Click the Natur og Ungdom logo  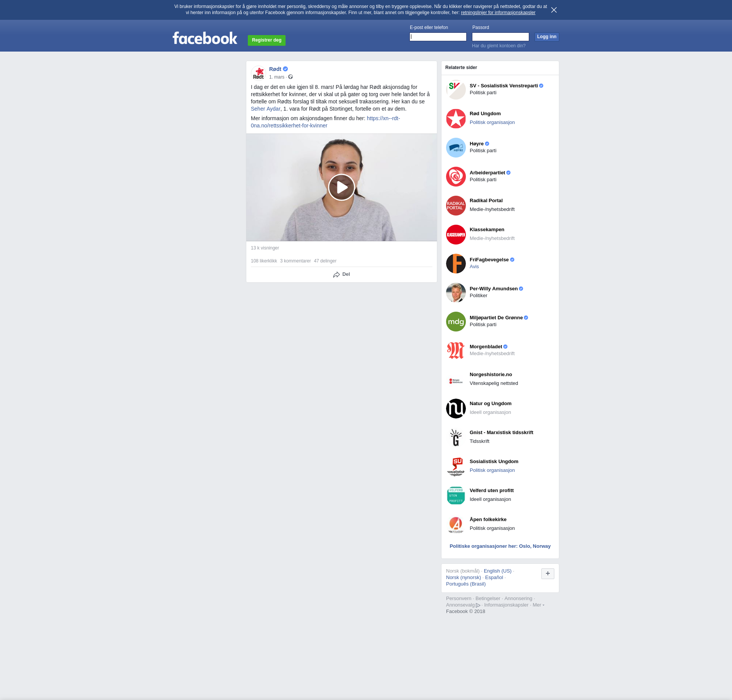click(456, 409)
